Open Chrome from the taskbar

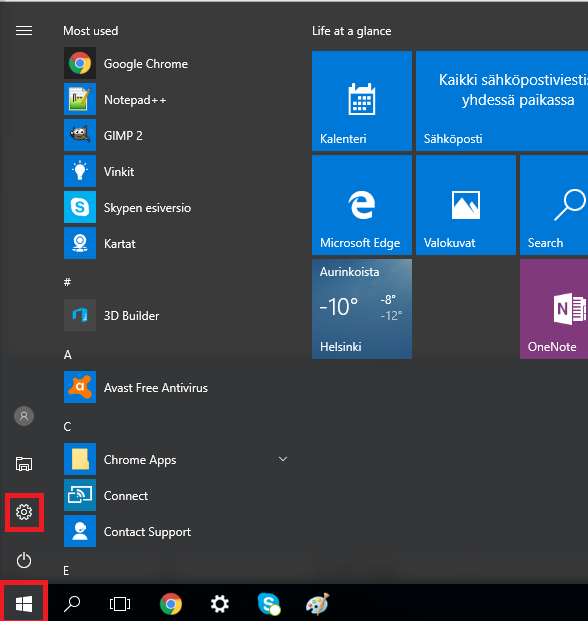[x=171, y=604]
